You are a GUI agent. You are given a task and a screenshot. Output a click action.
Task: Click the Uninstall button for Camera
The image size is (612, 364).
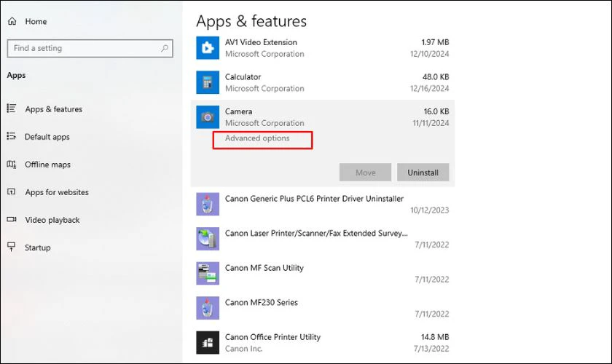[x=423, y=173]
